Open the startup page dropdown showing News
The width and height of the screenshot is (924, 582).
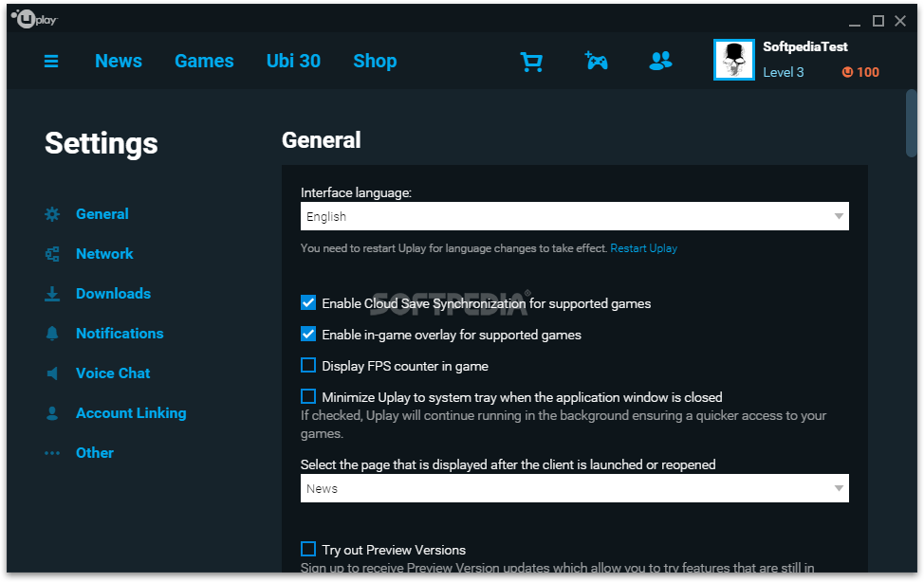coord(575,488)
